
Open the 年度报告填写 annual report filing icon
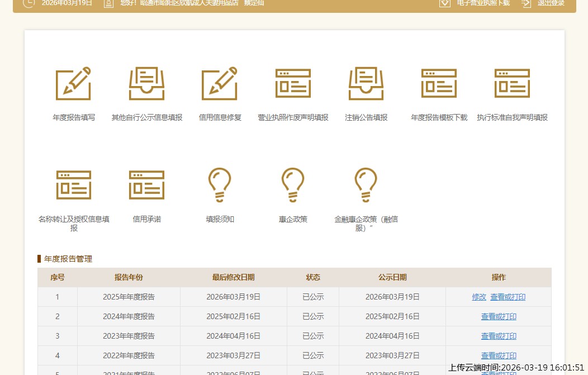click(x=73, y=83)
